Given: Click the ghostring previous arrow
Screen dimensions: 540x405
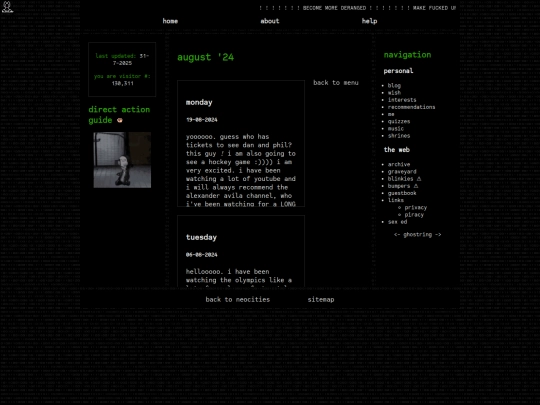Looking at the screenshot, I should [397, 235].
